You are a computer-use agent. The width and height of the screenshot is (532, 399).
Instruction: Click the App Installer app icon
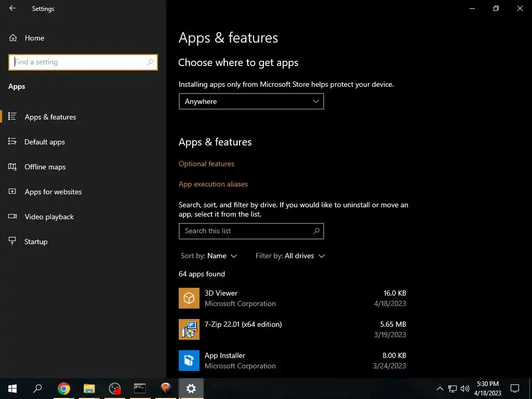(x=189, y=361)
